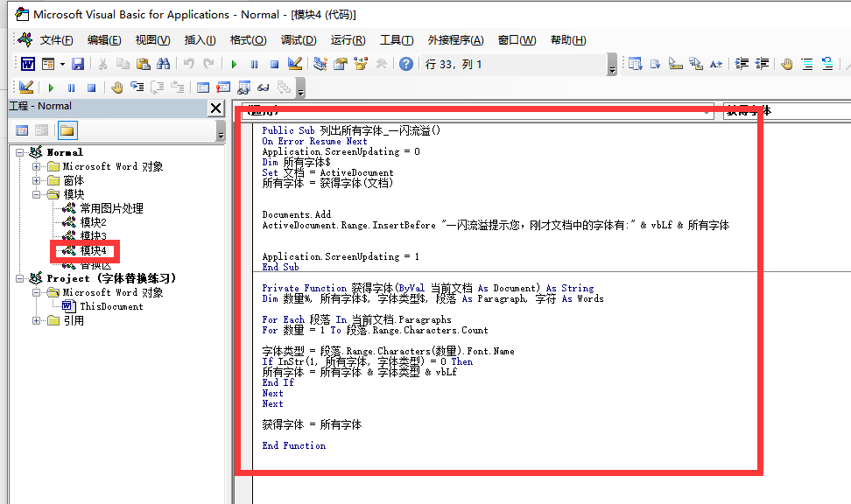Screen dimensions: 851x504
Task: Open Standard toolbar options arrow after line/column box
Action: 612,65
